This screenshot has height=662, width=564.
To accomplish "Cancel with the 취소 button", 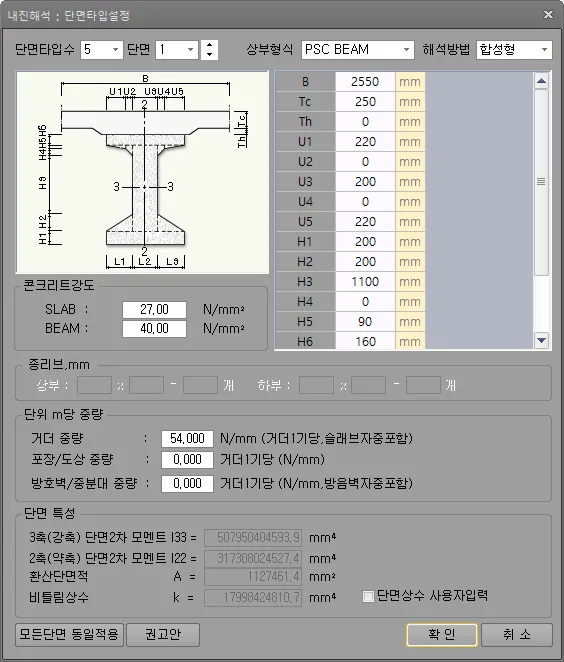I will click(x=516, y=635).
